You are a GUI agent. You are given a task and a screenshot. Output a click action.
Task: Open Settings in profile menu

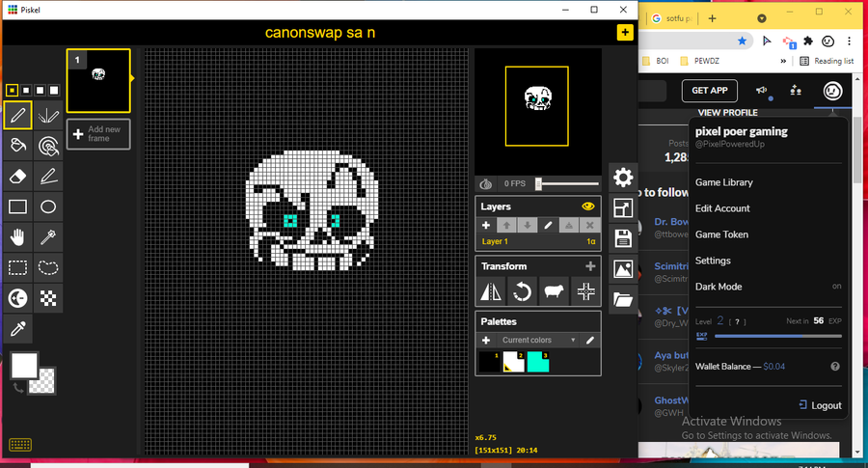pos(713,261)
